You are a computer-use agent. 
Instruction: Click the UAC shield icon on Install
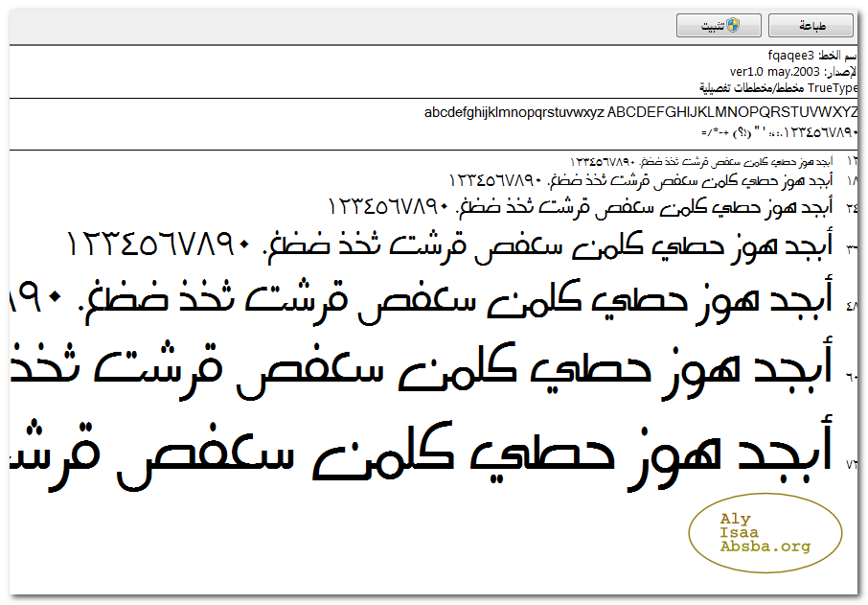pos(732,26)
